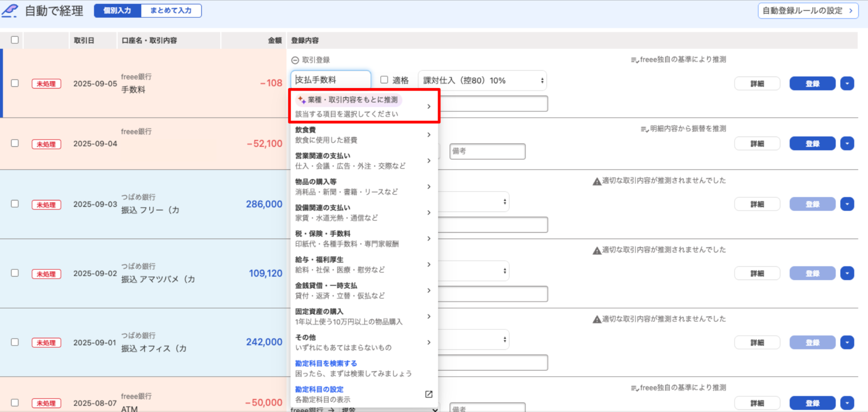Click 詳細 for the 2025-09-01 row
The height and width of the screenshot is (412, 868).
tap(757, 342)
